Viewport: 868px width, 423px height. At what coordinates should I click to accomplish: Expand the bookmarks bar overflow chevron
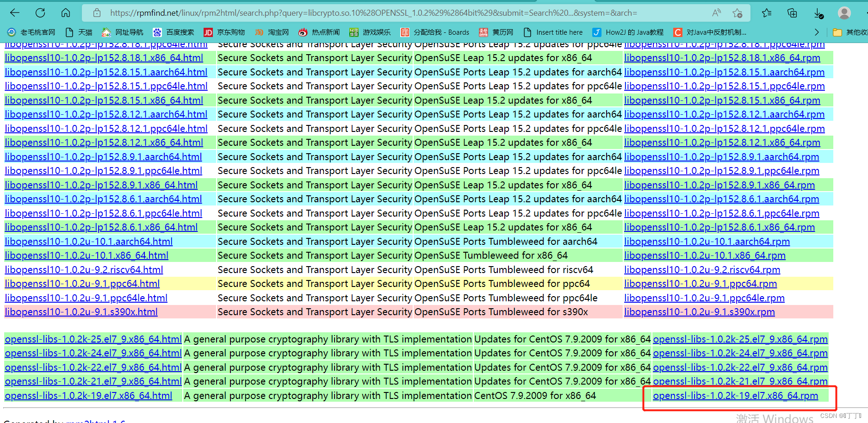tap(817, 32)
